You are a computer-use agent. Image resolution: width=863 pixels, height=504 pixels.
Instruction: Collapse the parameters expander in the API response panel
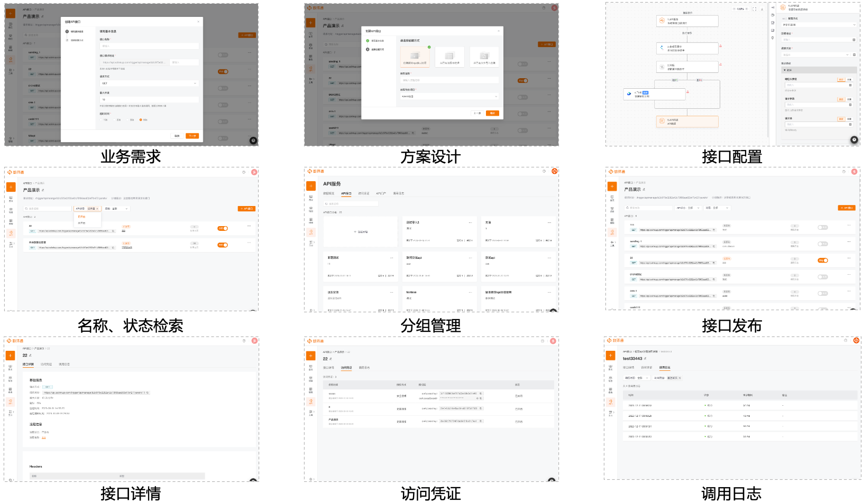785,69
